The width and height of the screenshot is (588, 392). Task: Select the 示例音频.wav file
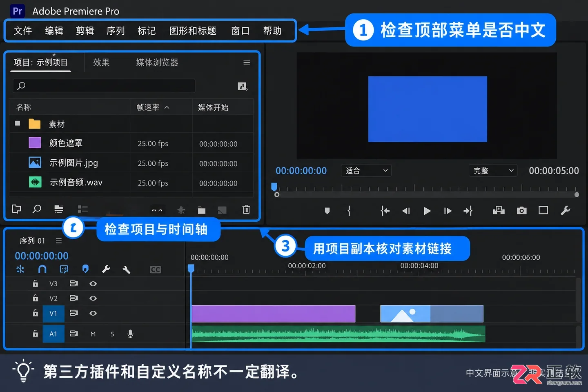(x=76, y=183)
